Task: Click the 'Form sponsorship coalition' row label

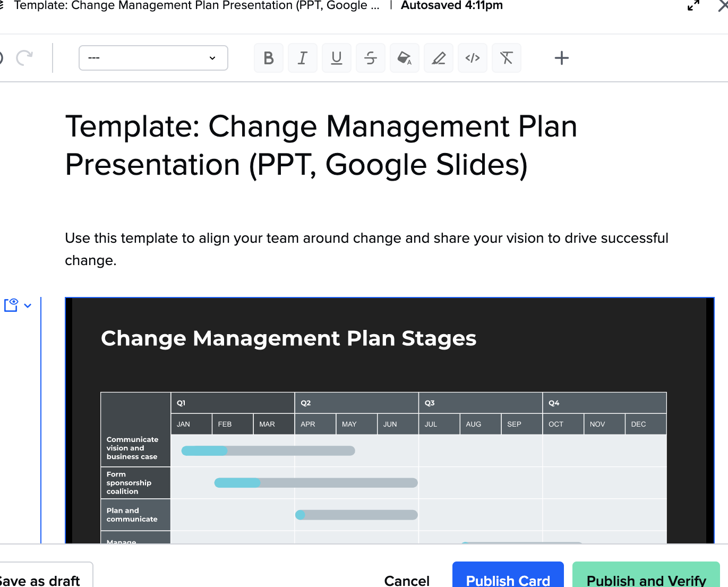Action: (x=135, y=483)
